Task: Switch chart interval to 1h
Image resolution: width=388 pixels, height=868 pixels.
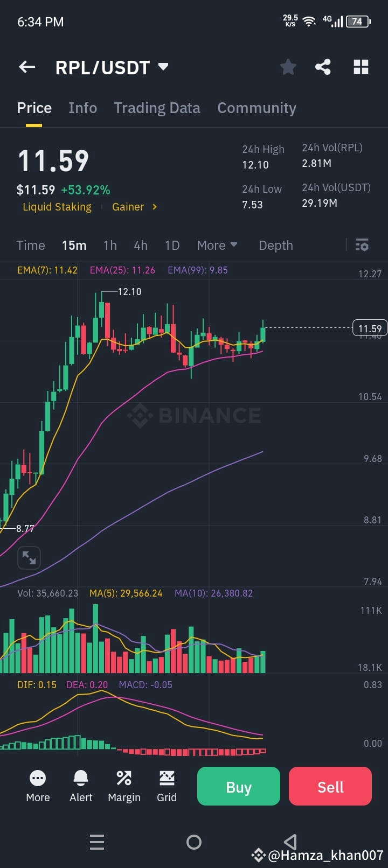Action: coord(110,245)
